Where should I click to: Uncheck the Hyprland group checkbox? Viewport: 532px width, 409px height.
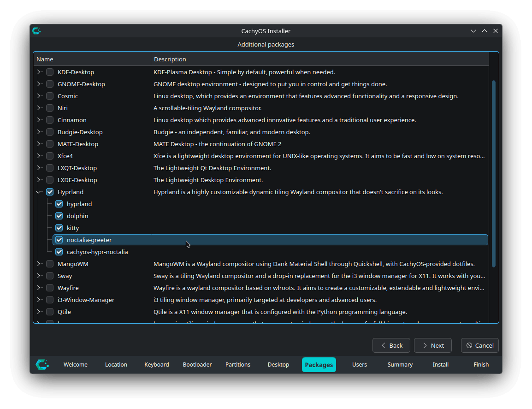point(50,192)
